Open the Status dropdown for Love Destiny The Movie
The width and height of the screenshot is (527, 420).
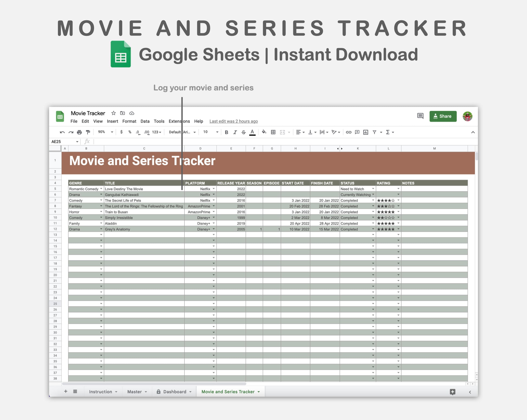pos(373,189)
